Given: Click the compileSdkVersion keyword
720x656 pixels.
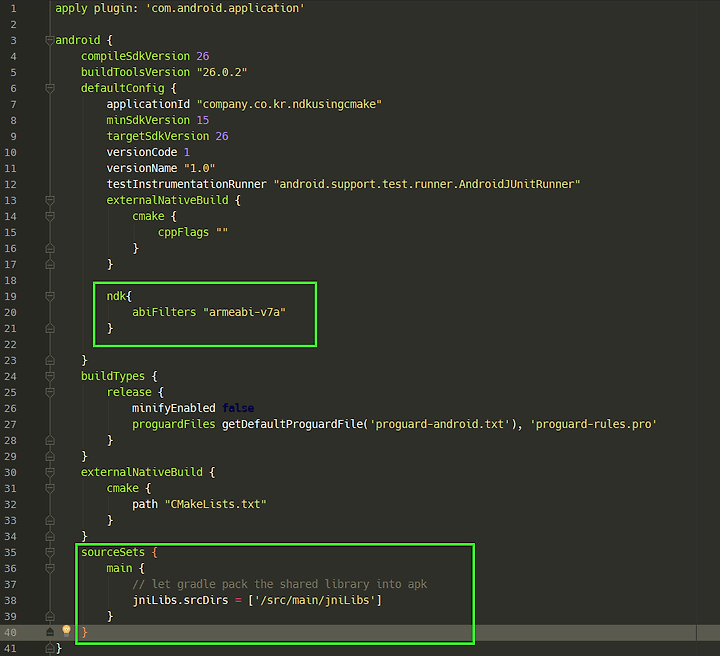Looking at the screenshot, I should [x=135, y=56].
